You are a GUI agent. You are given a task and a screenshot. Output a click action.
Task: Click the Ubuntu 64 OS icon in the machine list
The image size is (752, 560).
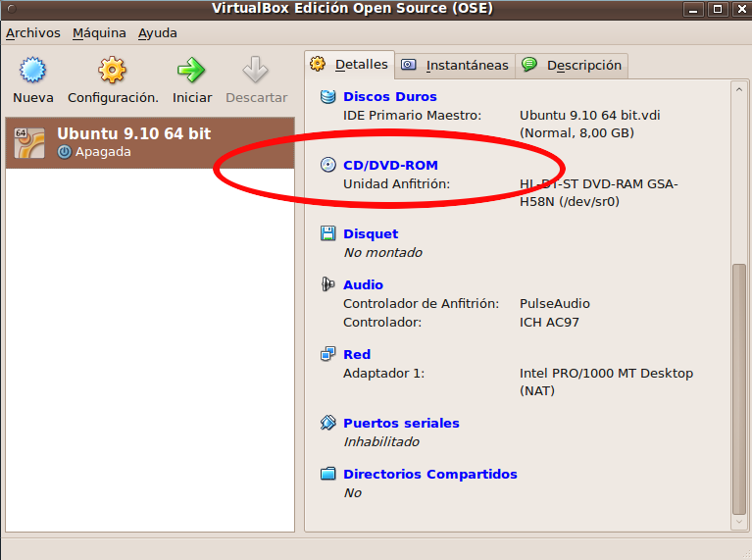click(x=29, y=142)
